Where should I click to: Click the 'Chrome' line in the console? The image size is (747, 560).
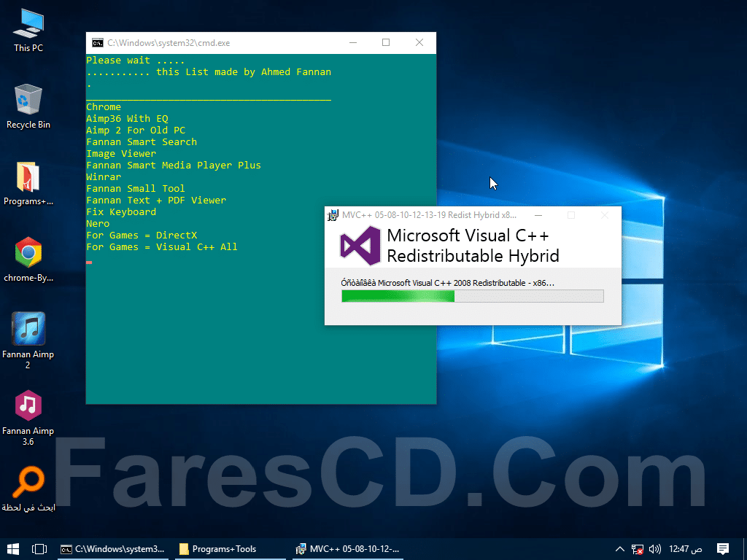point(104,107)
